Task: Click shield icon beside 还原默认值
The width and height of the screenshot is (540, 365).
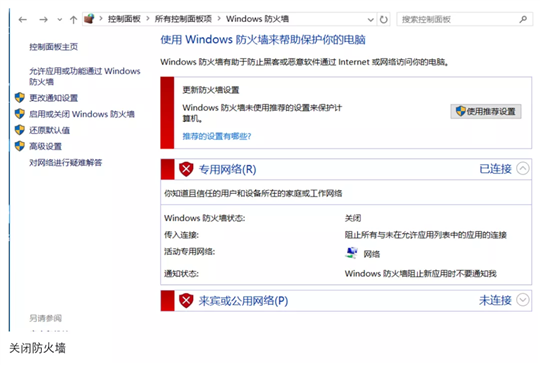Action: (20, 130)
